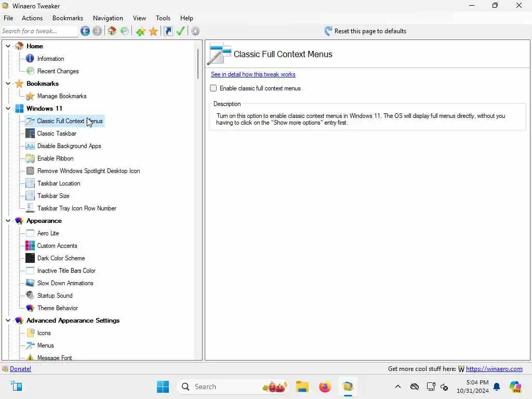
Task: Select Inactive Title Bars Color
Action: (66, 271)
